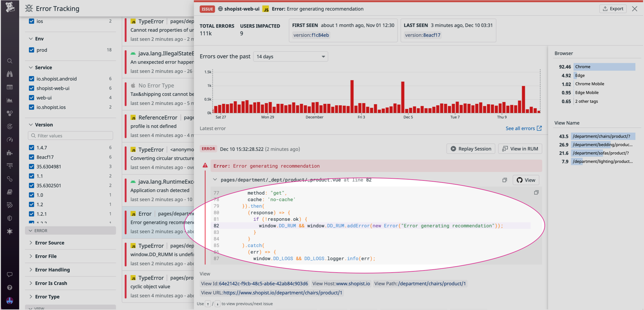Disable the version 1.4.7 filter

point(32,147)
